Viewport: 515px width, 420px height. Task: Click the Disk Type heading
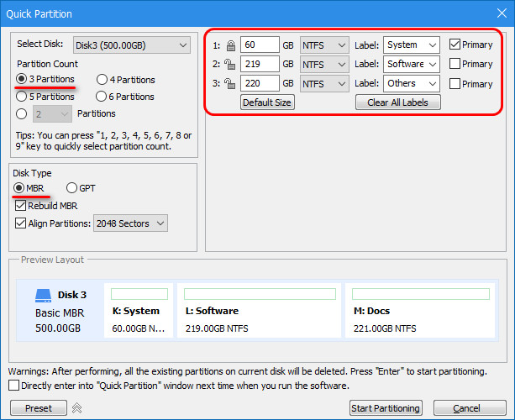coord(32,173)
